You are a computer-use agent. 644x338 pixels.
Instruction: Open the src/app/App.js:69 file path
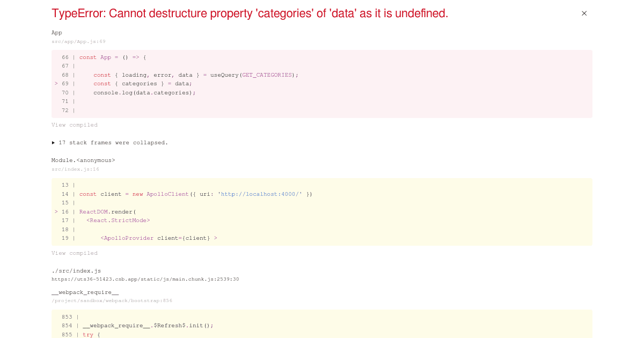(78, 41)
